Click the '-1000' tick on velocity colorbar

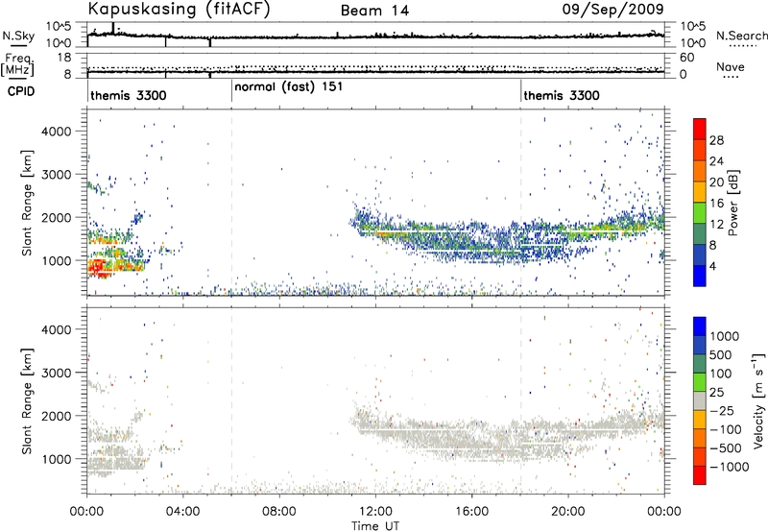click(x=730, y=467)
